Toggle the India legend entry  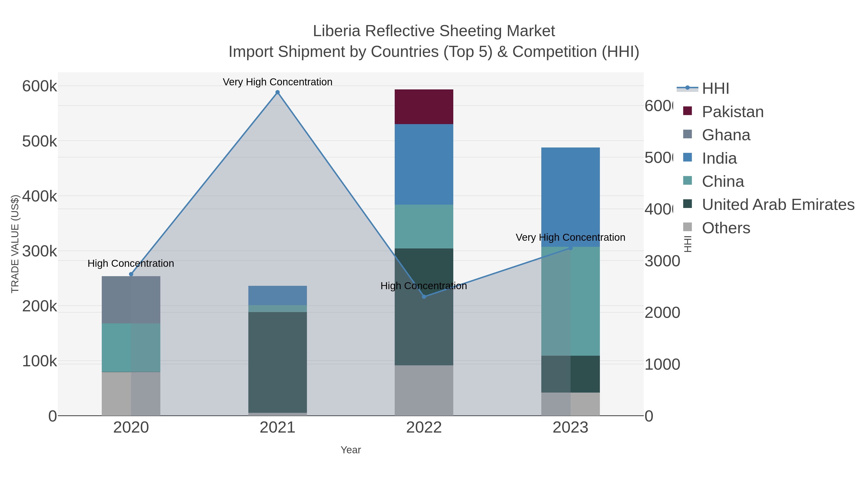[x=710, y=158]
